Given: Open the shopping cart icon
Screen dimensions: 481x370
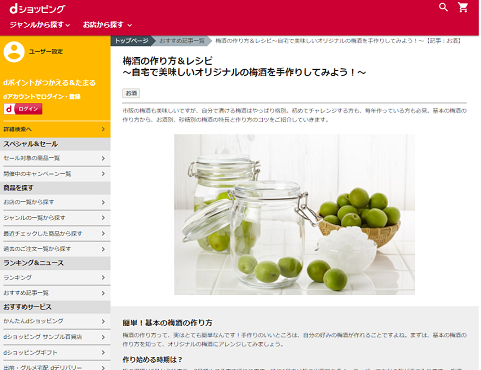Looking at the screenshot, I should point(463,7).
